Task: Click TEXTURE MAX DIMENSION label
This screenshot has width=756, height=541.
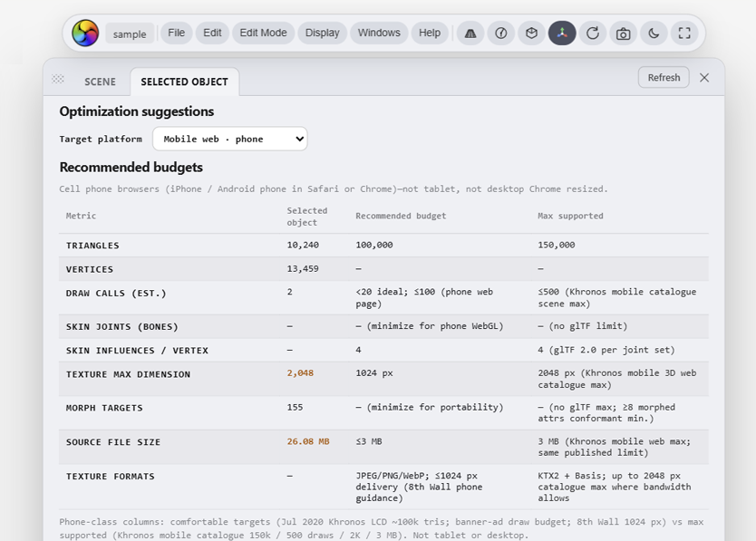Action: point(128,374)
